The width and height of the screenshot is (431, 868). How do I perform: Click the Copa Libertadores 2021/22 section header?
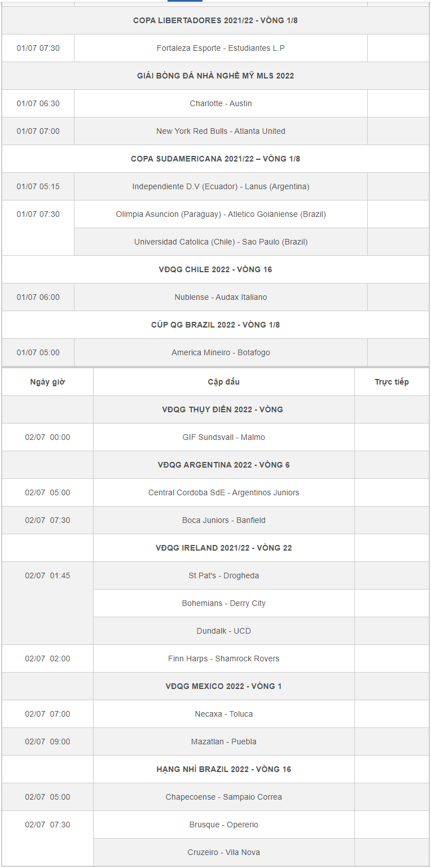(215, 20)
